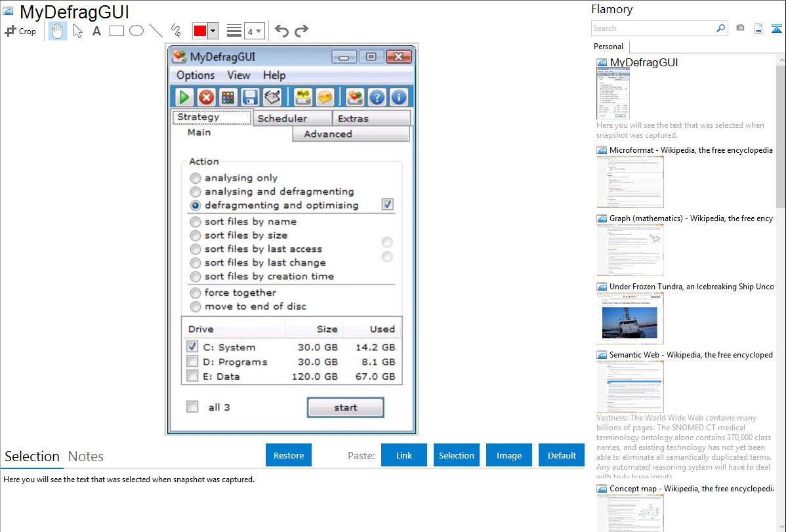Image resolution: width=786 pixels, height=532 pixels.
Task: Click the blue question mark help icon
Action: [x=377, y=97]
